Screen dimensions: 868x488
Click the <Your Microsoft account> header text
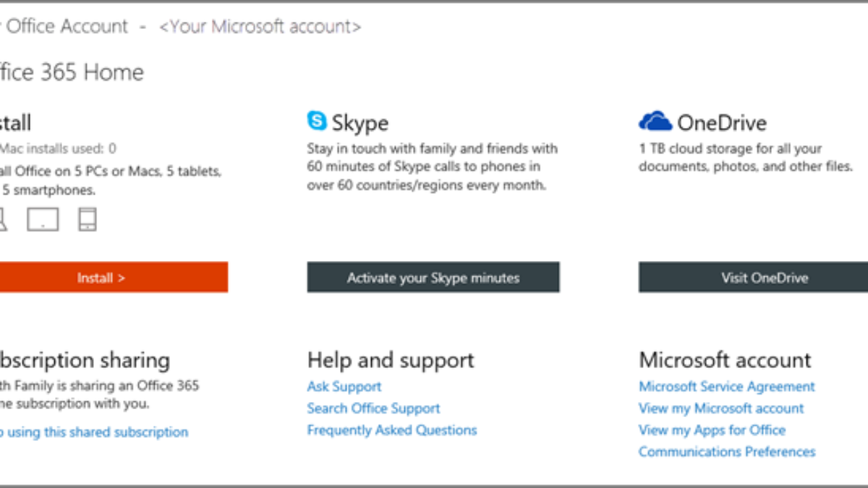click(x=260, y=27)
